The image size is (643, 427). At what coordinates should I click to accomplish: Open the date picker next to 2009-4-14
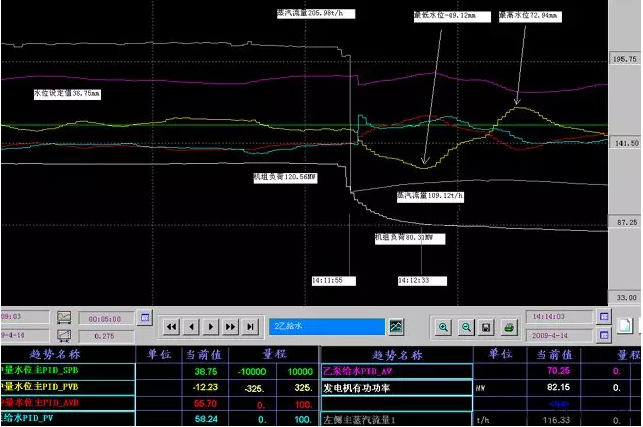tap(603, 336)
